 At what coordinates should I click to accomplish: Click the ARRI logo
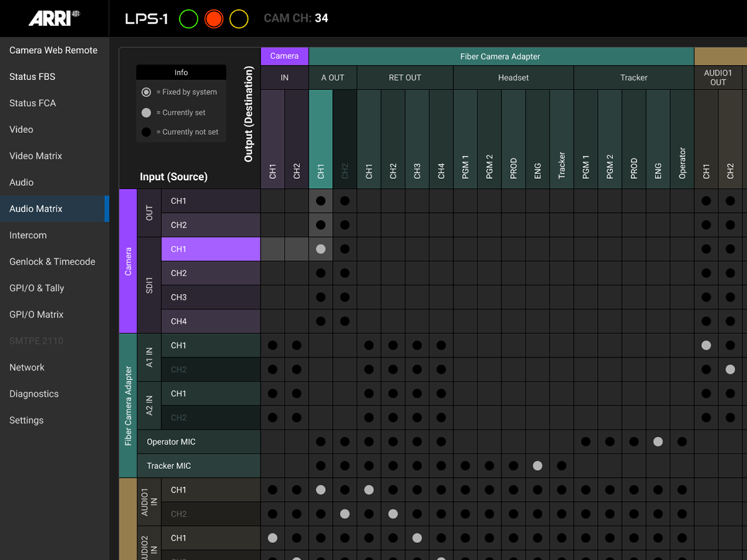click(x=54, y=18)
